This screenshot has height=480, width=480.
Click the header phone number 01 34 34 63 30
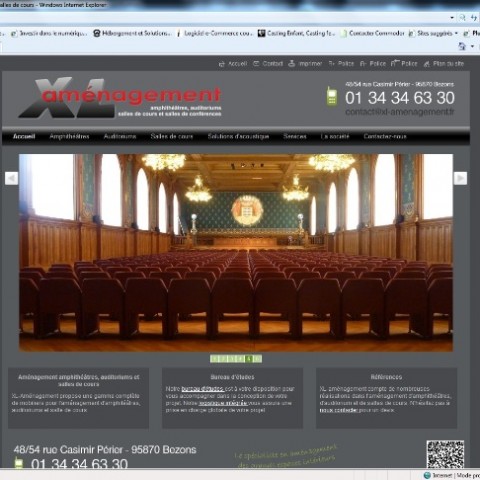(400, 98)
